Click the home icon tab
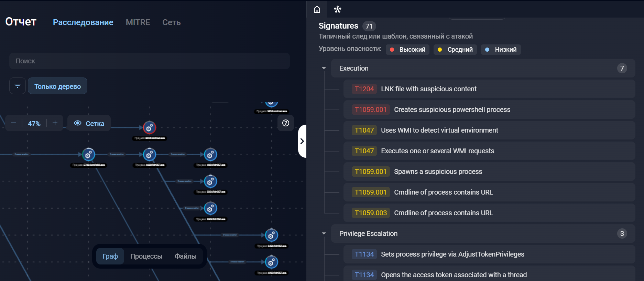 coord(317,9)
